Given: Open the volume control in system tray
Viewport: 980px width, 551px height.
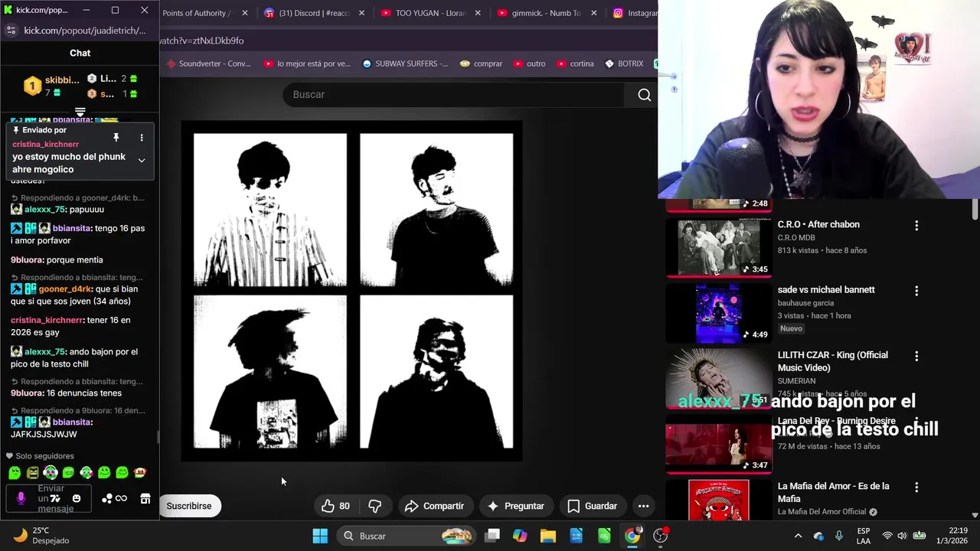Looking at the screenshot, I should point(902,536).
